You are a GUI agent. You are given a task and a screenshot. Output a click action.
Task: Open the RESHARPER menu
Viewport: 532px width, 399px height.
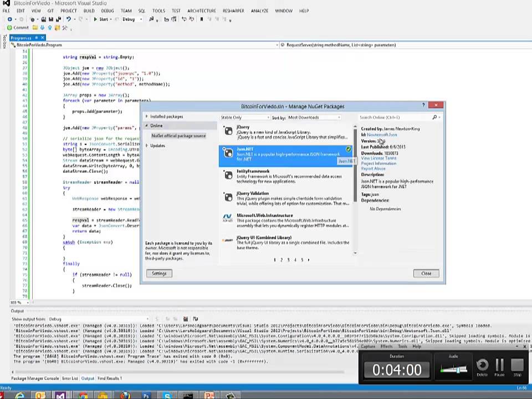pos(233,11)
